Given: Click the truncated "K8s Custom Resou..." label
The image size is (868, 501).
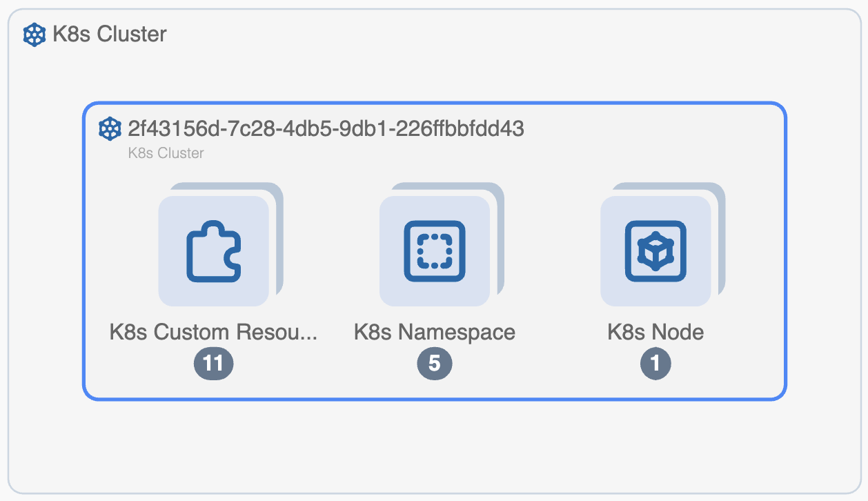Looking at the screenshot, I should coord(213,332).
